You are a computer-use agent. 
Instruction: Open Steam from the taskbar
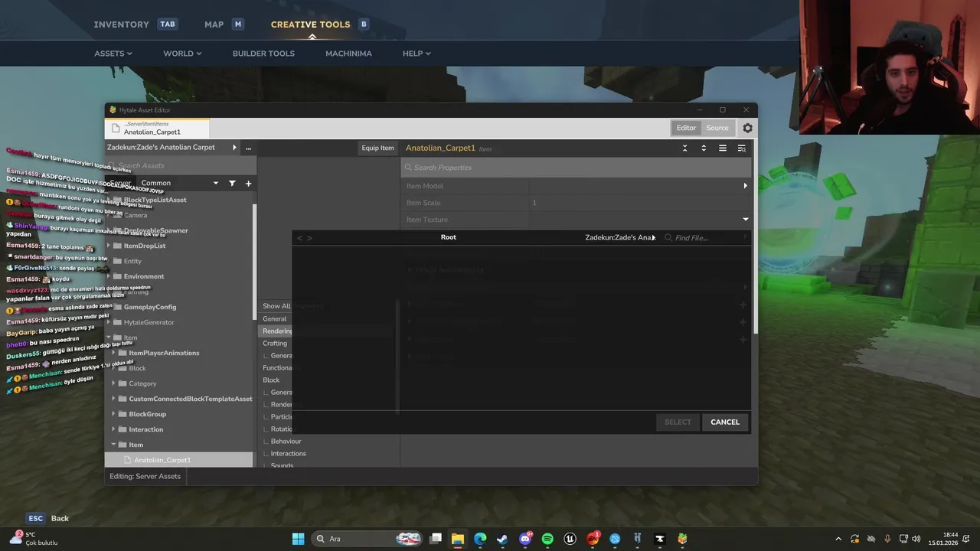pos(502,539)
